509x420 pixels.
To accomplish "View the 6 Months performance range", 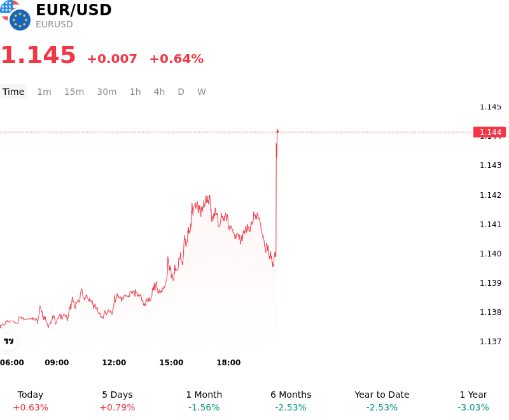I will tap(291, 401).
